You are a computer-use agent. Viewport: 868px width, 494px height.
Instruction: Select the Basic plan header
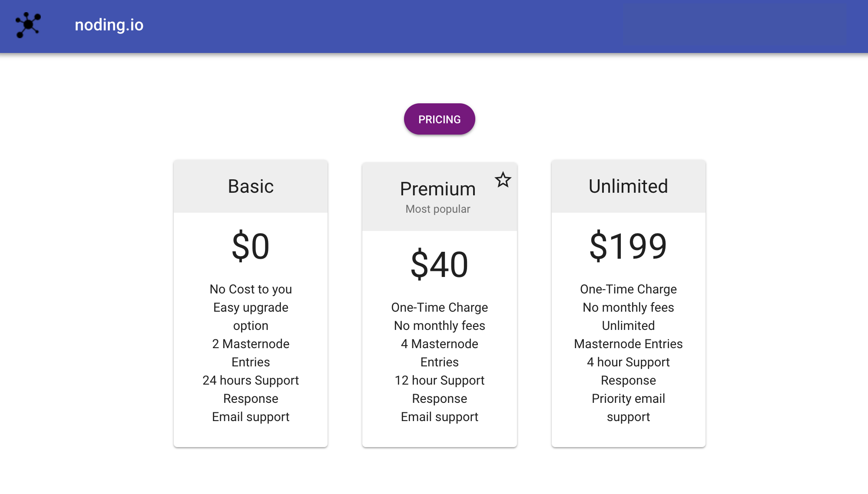click(251, 186)
